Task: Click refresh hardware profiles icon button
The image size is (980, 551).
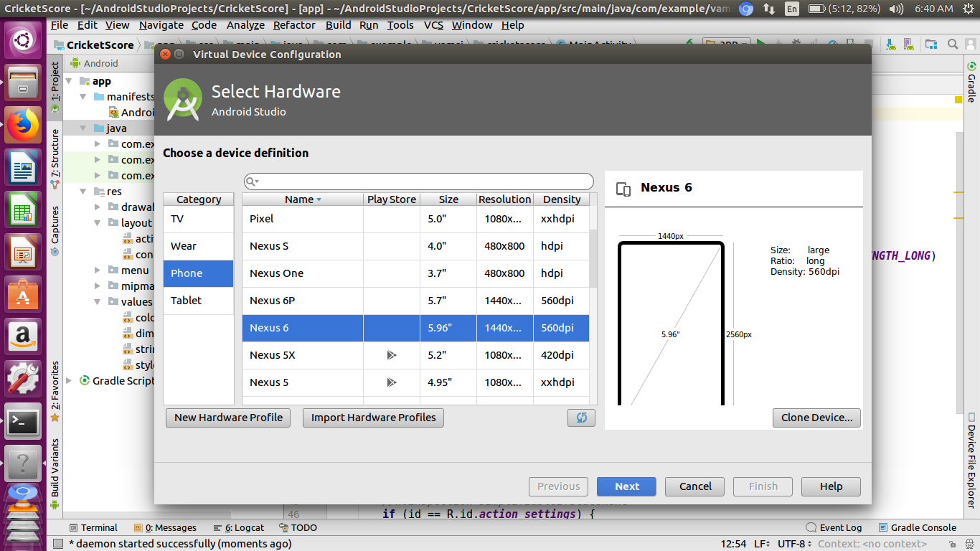Action: [581, 418]
